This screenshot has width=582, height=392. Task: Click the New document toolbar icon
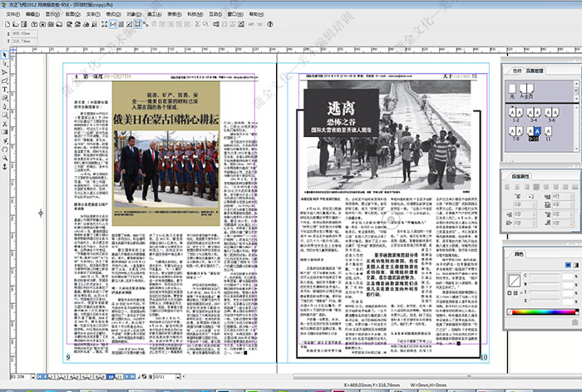coord(7,24)
